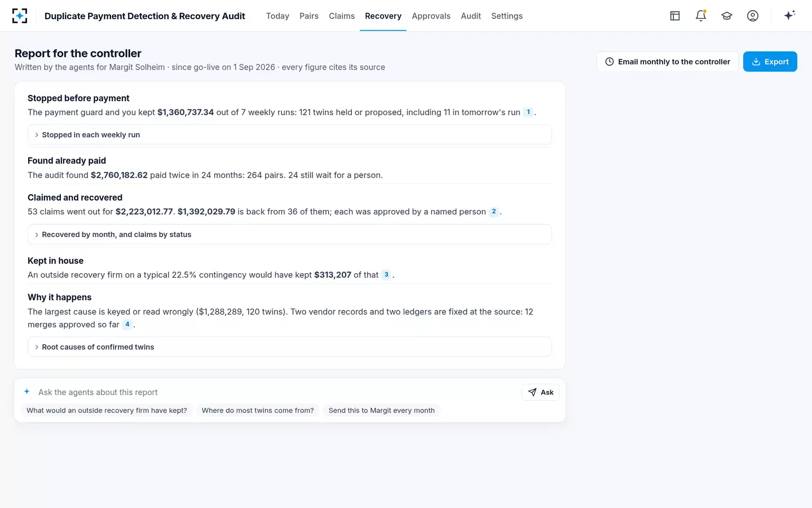Screen dimensions: 812x508
Task: Expand 'Recovered by month, and claims by status'
Action: [x=290, y=235]
